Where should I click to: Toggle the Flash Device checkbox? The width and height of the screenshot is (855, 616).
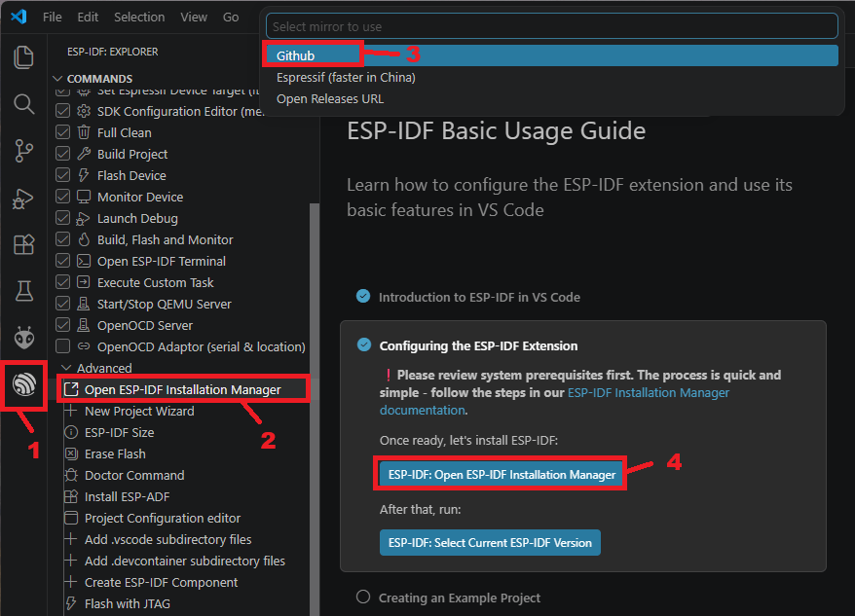coord(62,175)
